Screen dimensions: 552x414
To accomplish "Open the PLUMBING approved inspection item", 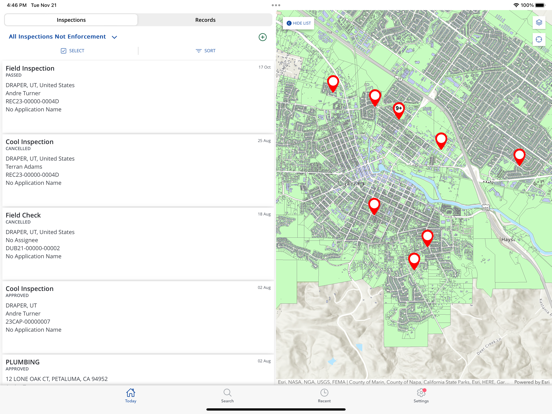I will (138, 369).
